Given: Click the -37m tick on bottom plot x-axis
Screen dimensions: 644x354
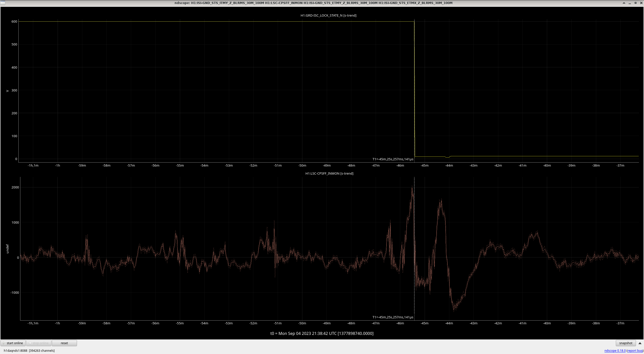Looking at the screenshot, I should point(620,323).
